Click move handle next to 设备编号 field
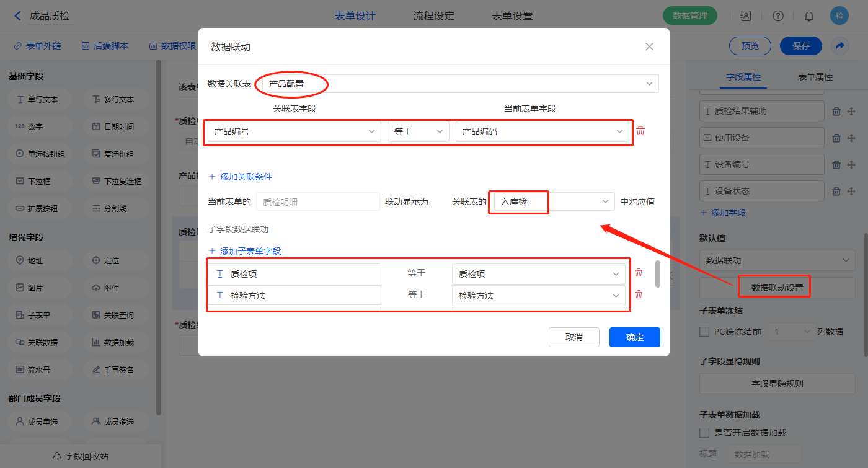868x468 pixels. pyautogui.click(x=851, y=165)
